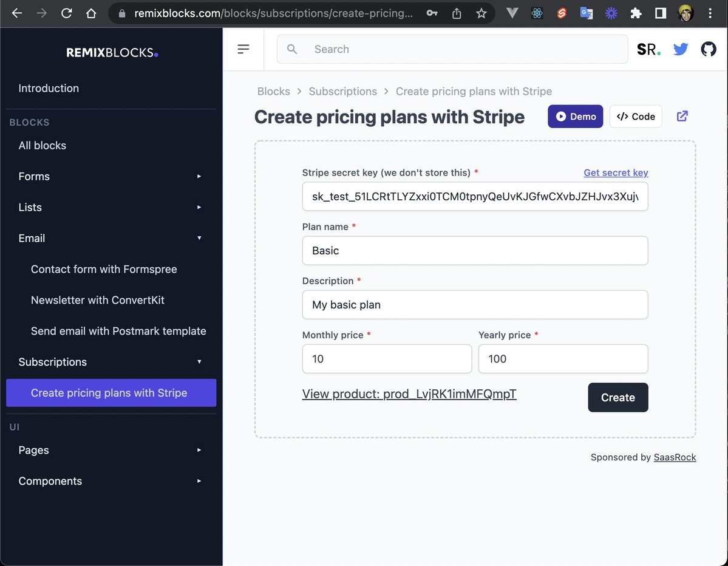Reload the page with the refresh icon
The width and height of the screenshot is (728, 566).
66,13
